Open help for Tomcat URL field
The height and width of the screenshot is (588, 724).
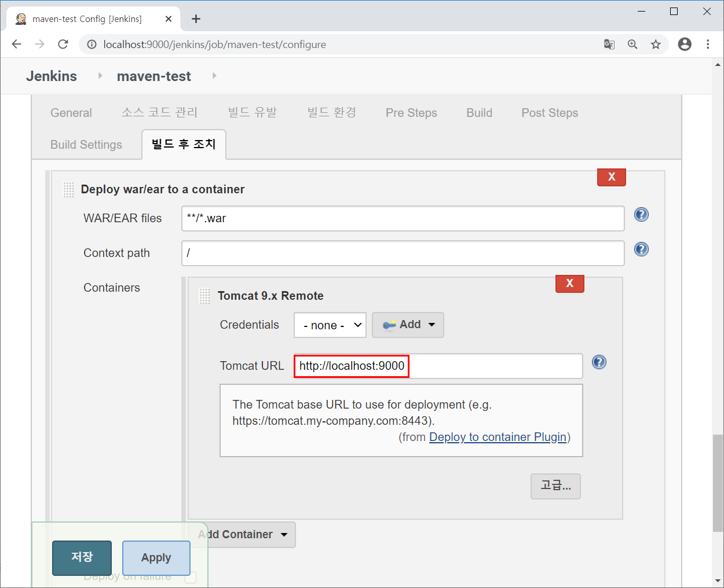click(x=599, y=362)
